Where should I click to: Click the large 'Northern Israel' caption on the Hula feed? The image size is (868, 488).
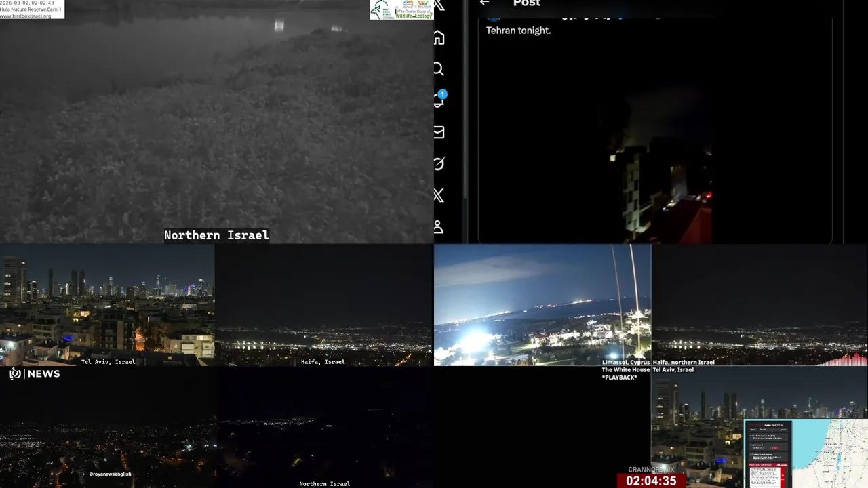pyautogui.click(x=216, y=235)
